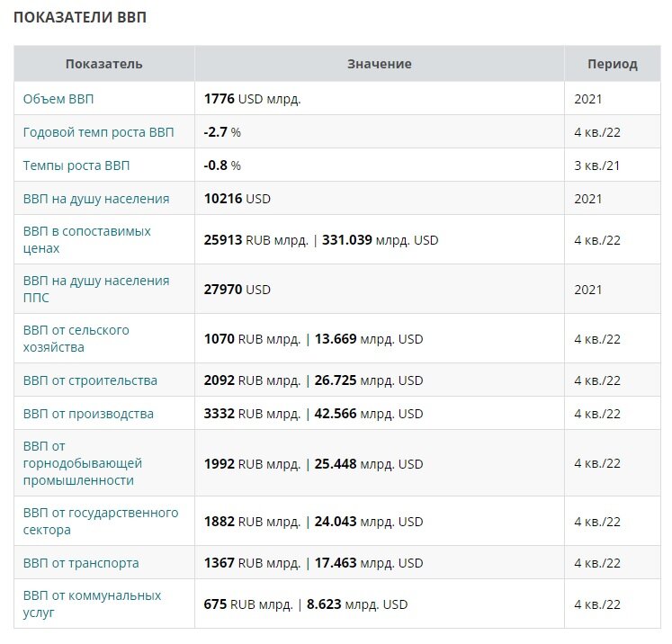
Task: Follow the ВВП от транспорта link
Action: [81, 563]
